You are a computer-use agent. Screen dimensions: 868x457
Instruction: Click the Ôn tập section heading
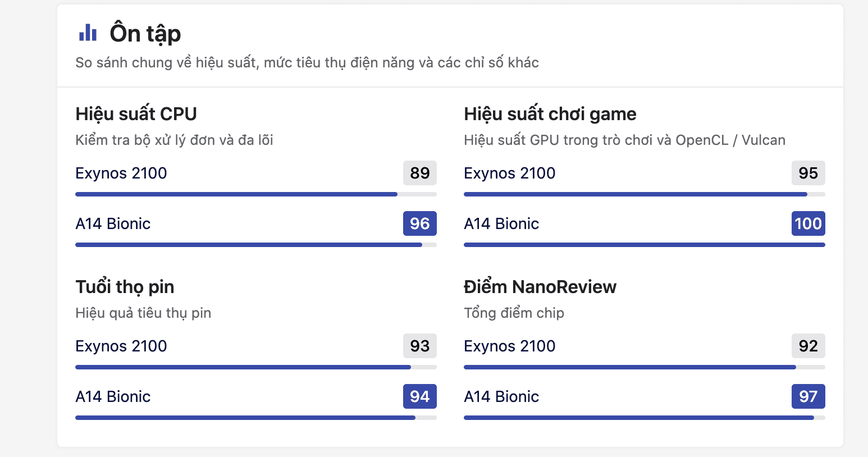pyautogui.click(x=145, y=34)
